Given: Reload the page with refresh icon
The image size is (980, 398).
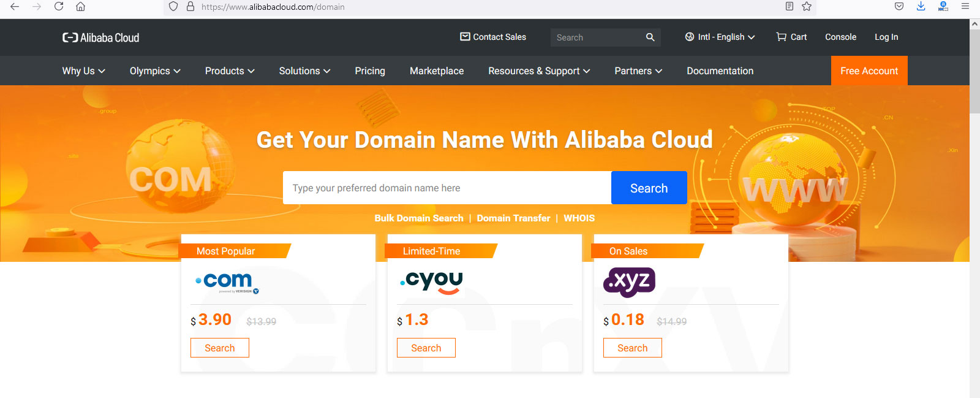Looking at the screenshot, I should (59, 7).
